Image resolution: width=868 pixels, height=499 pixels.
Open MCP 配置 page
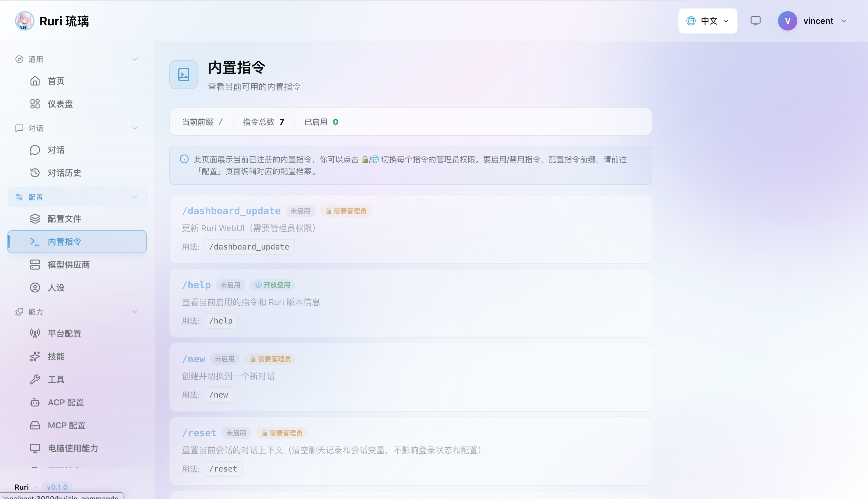[77, 425]
